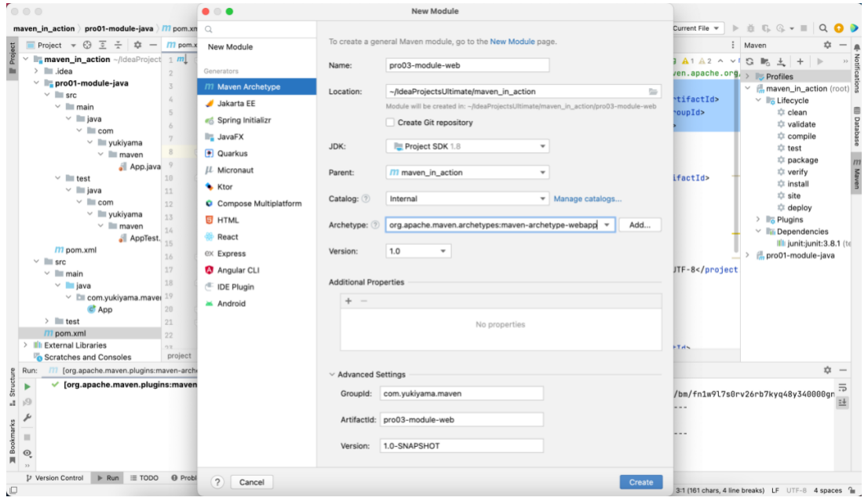Open the Notifications side tab
The image size is (868, 501).
857,69
